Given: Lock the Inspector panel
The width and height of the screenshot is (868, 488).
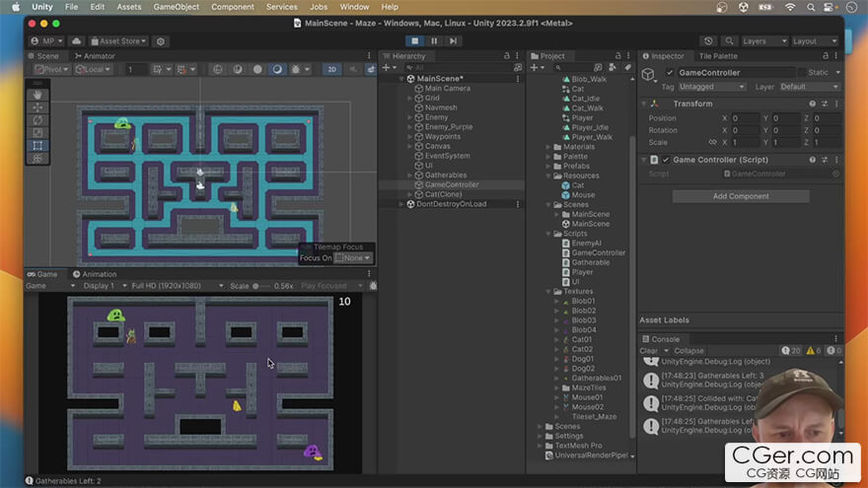Looking at the screenshot, I should pos(826,56).
